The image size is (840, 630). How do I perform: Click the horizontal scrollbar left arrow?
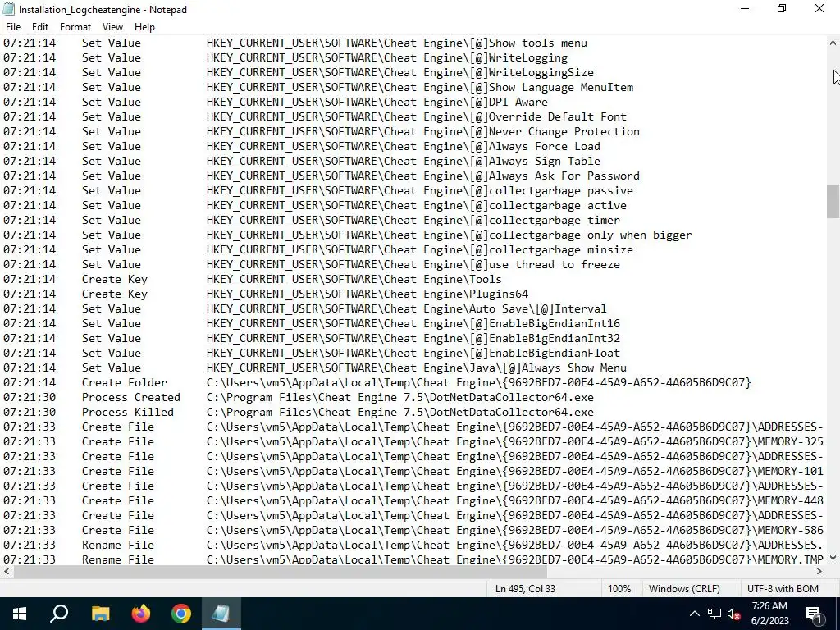[x=7, y=572]
